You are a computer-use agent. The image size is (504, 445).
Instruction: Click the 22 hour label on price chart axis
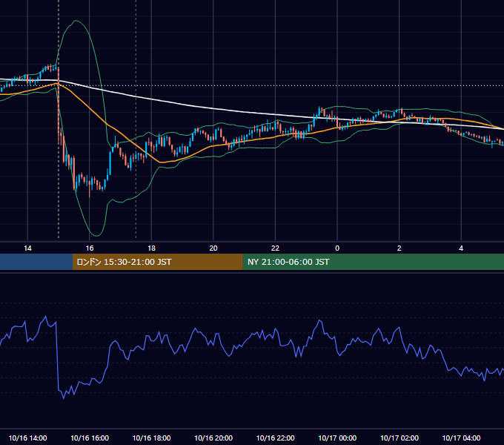tap(275, 248)
